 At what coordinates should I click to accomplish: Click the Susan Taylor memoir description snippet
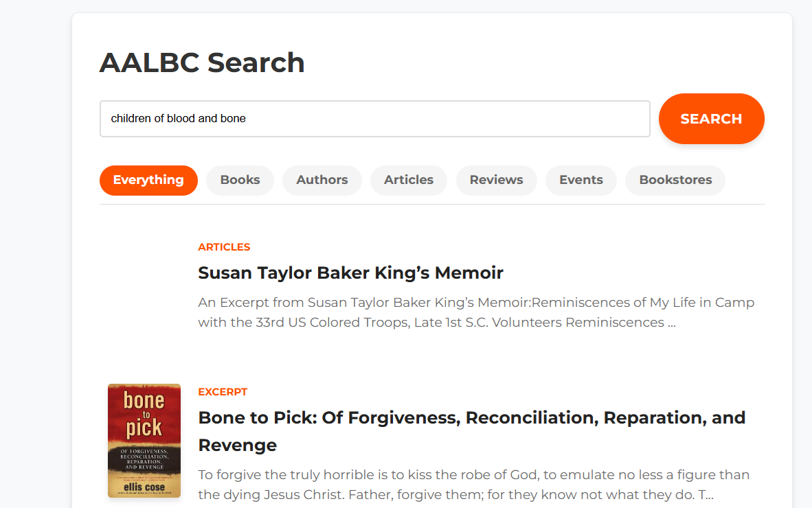pos(476,312)
